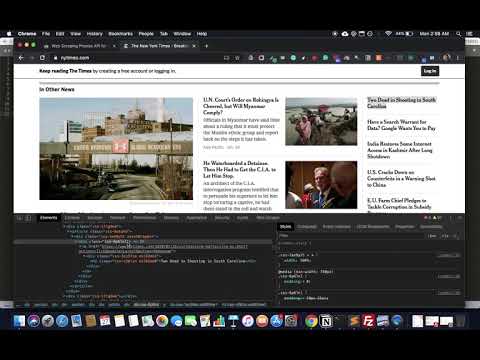Viewport: 480px width, 360px height.
Task: Bookmark this page with the star icon
Action: tap(237, 58)
